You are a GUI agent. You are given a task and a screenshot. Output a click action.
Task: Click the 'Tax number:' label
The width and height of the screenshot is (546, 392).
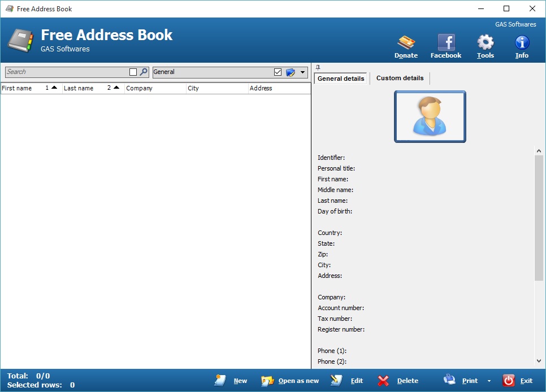click(x=335, y=319)
